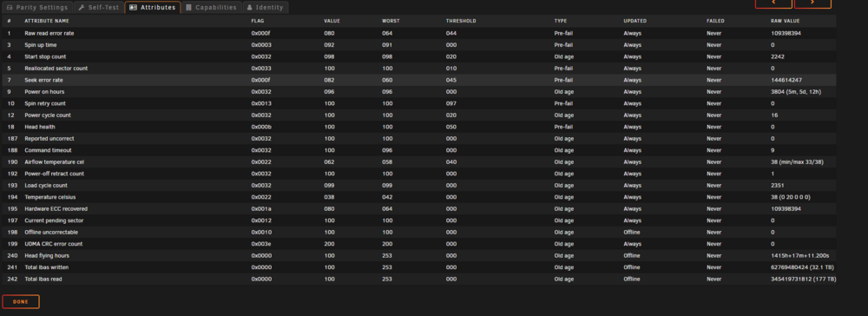The width and height of the screenshot is (868, 316).
Task: Click flag 0x000b in Head health row
Action: click(260, 127)
